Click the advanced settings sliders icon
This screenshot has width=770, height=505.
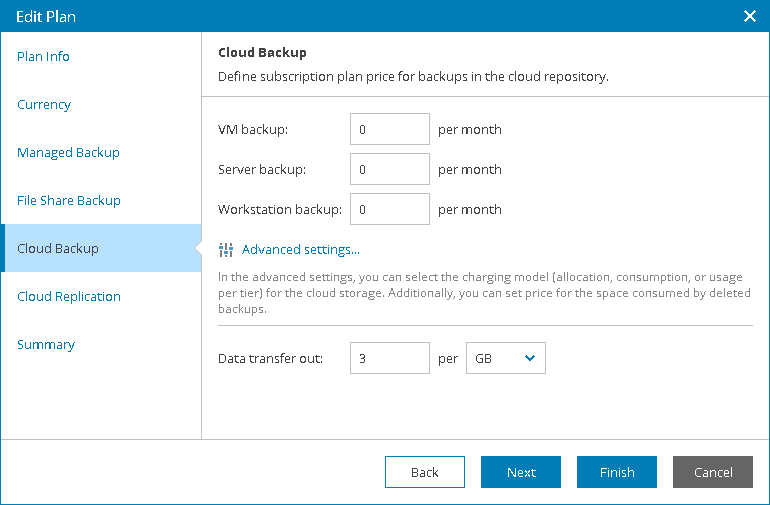226,250
